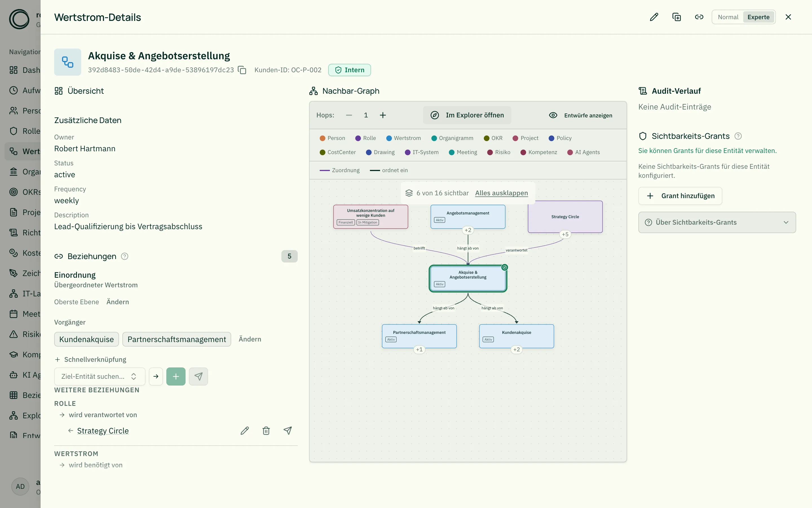This screenshot has height=508, width=812.
Task: Open the Strategy Circle link
Action: tap(103, 431)
